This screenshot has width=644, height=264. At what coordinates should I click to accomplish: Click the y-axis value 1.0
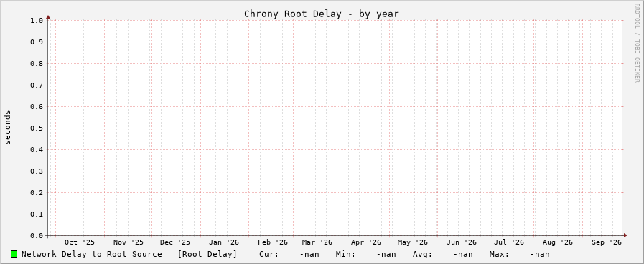[37, 21]
